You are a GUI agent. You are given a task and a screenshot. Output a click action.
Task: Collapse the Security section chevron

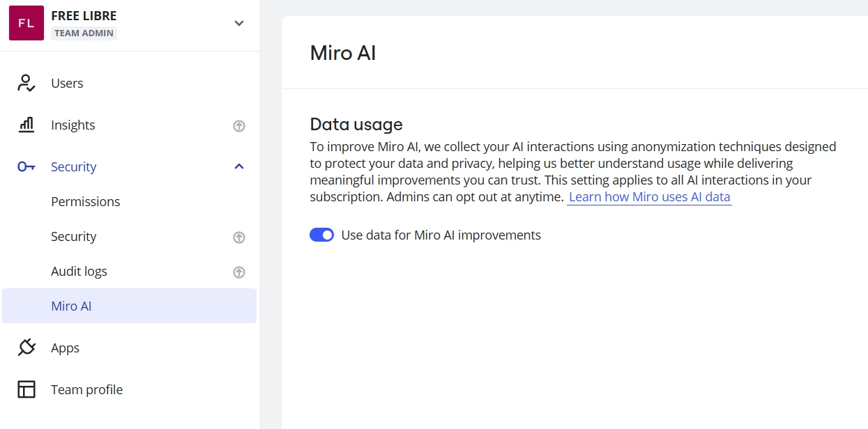click(x=239, y=166)
